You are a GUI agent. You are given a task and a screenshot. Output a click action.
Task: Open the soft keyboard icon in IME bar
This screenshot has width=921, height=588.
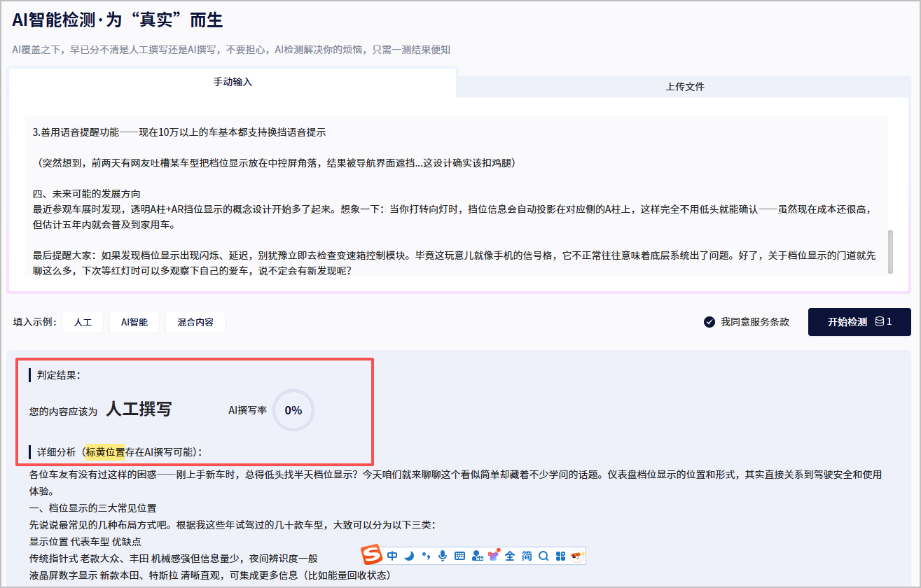[460, 556]
